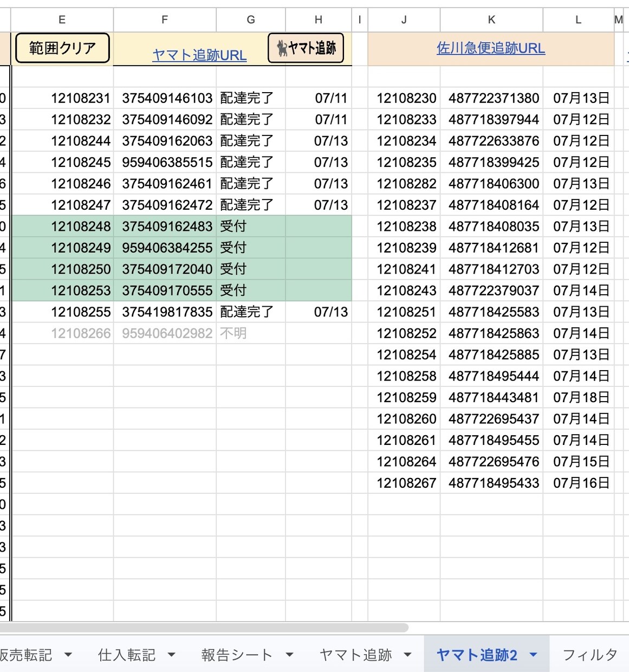The height and width of the screenshot is (672, 629).
Task: Select tracking number 375409146092
Action: tap(165, 119)
